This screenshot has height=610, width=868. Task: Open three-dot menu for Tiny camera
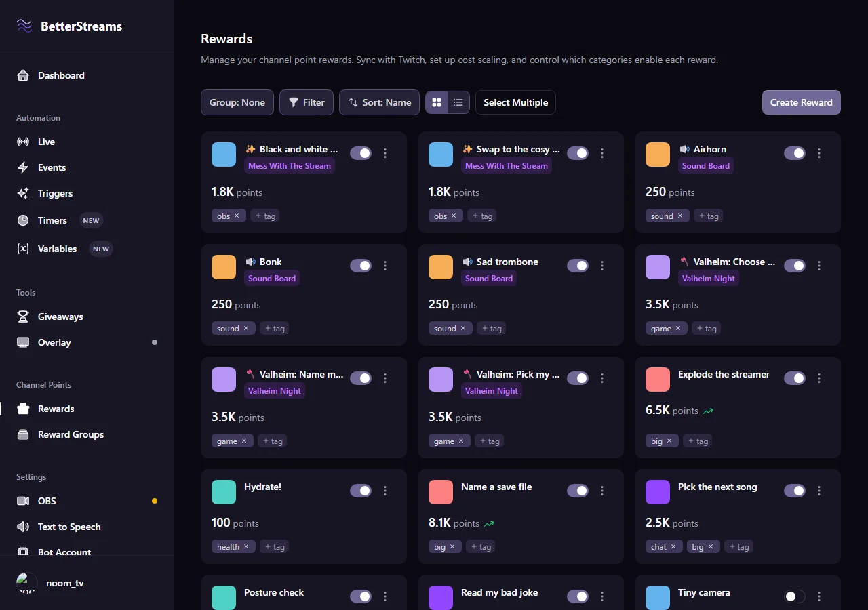click(x=819, y=596)
